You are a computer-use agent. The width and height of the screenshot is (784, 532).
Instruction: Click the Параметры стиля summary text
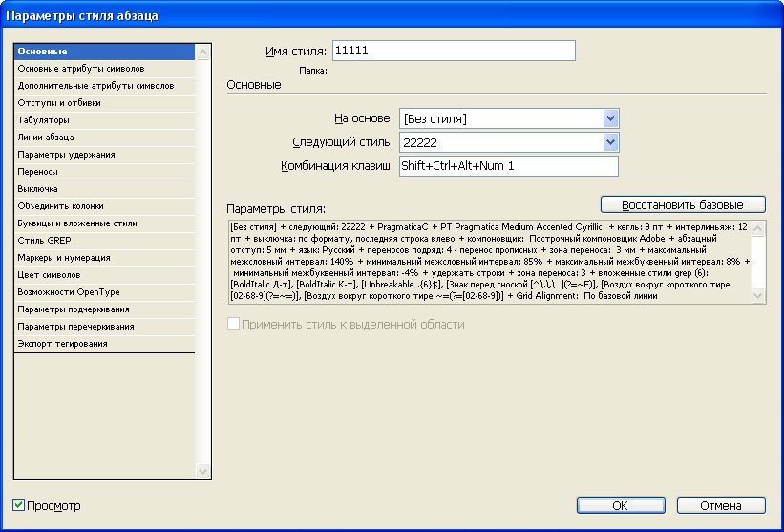(490, 262)
